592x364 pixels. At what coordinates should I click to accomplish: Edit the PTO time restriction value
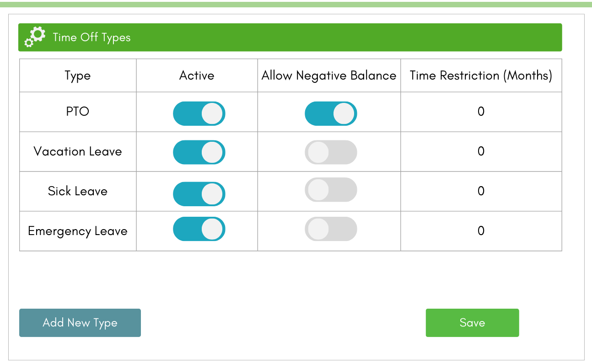coord(481,112)
